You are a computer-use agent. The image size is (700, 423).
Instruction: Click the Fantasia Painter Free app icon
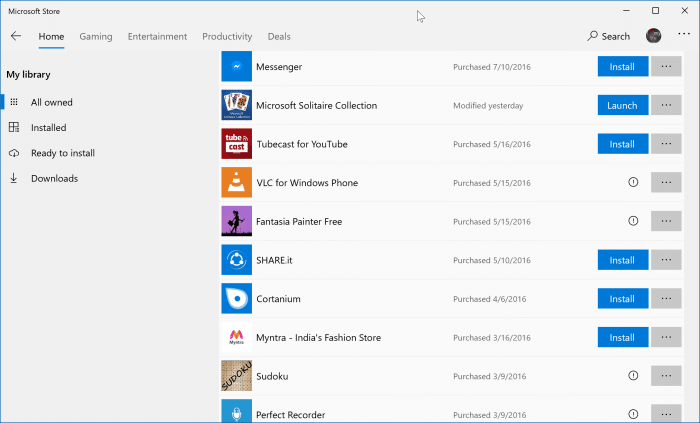click(237, 221)
